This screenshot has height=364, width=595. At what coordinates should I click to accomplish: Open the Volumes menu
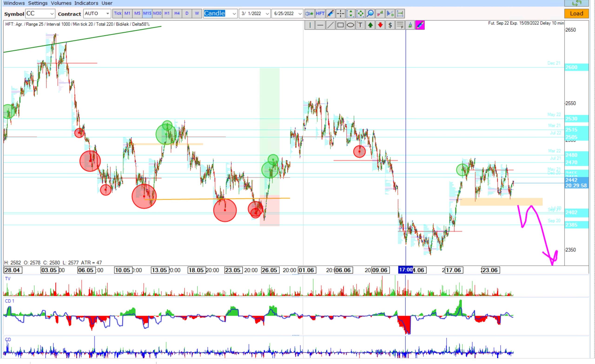(61, 3)
